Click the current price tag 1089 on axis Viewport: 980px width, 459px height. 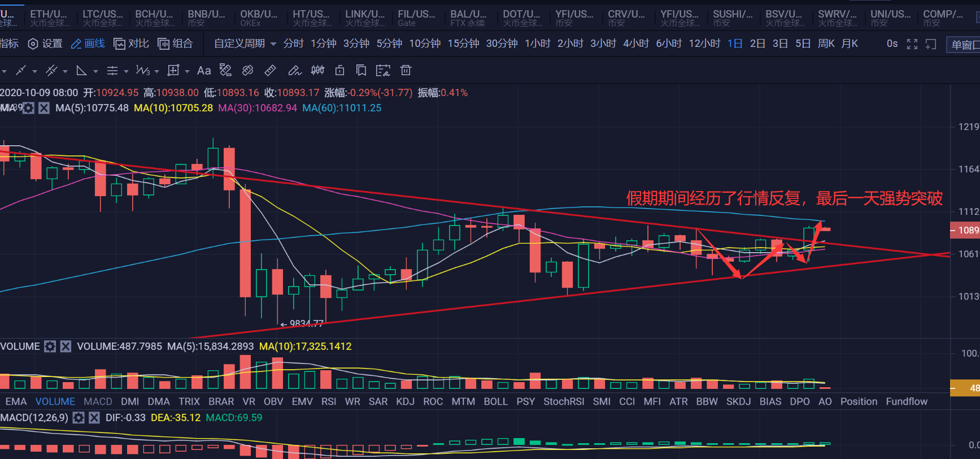click(x=965, y=230)
